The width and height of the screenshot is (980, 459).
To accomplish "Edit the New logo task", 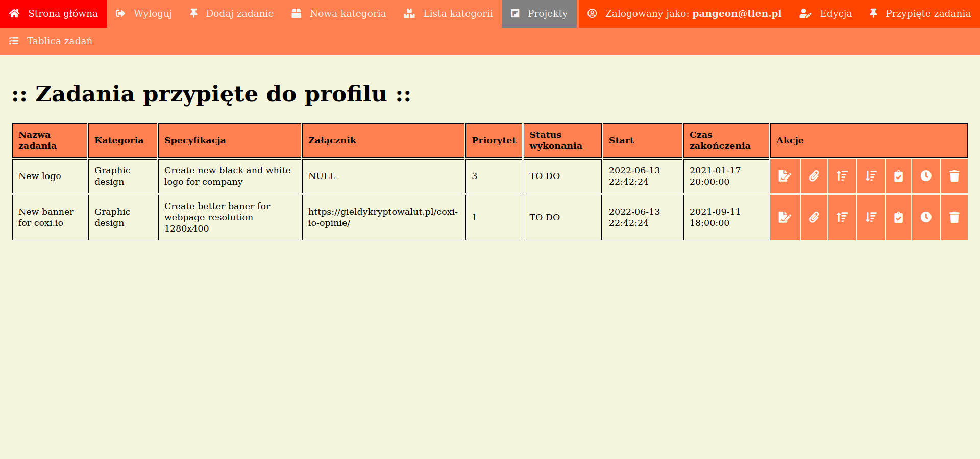I will 785,176.
